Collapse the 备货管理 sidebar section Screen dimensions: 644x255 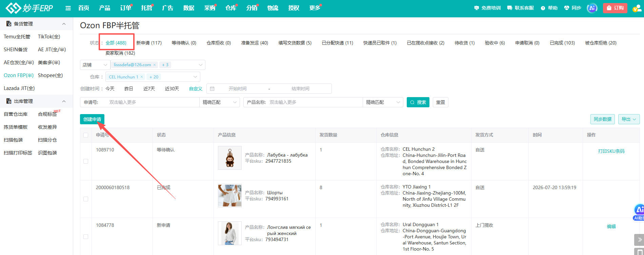64,24
